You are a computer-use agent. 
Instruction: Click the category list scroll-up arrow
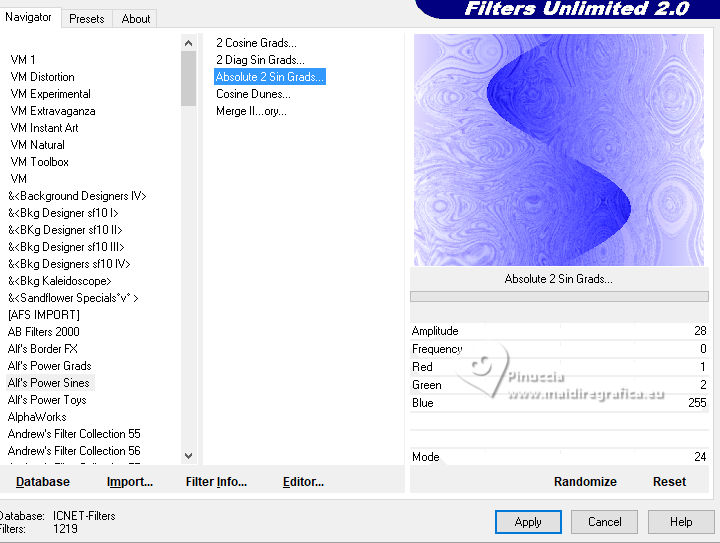(x=188, y=43)
